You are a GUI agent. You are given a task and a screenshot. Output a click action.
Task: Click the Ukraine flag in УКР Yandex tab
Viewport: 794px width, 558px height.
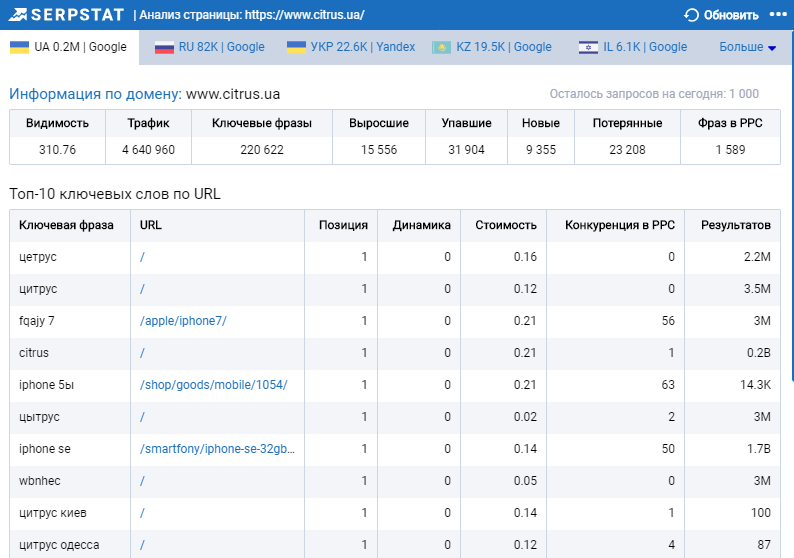[296, 47]
